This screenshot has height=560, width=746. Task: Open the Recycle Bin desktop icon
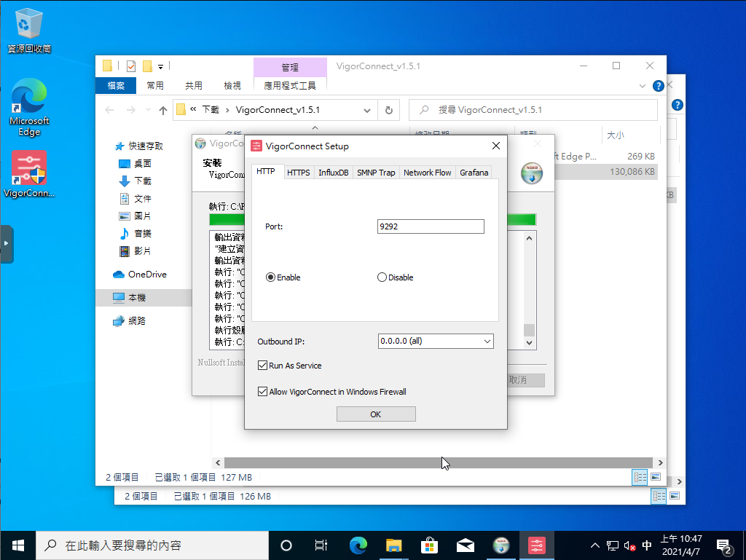pos(29,25)
